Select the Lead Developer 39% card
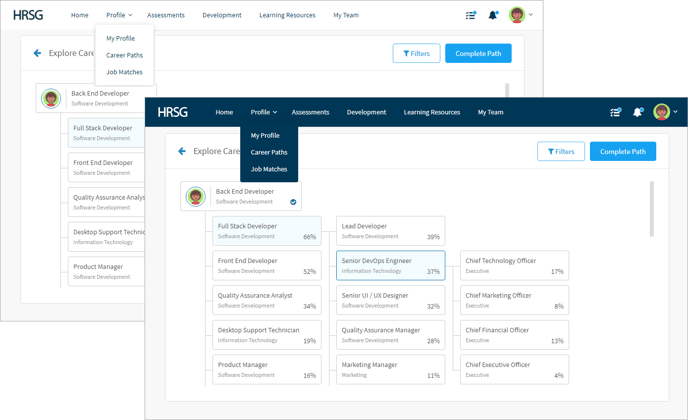Image resolution: width=688 pixels, height=420 pixels. click(x=391, y=231)
